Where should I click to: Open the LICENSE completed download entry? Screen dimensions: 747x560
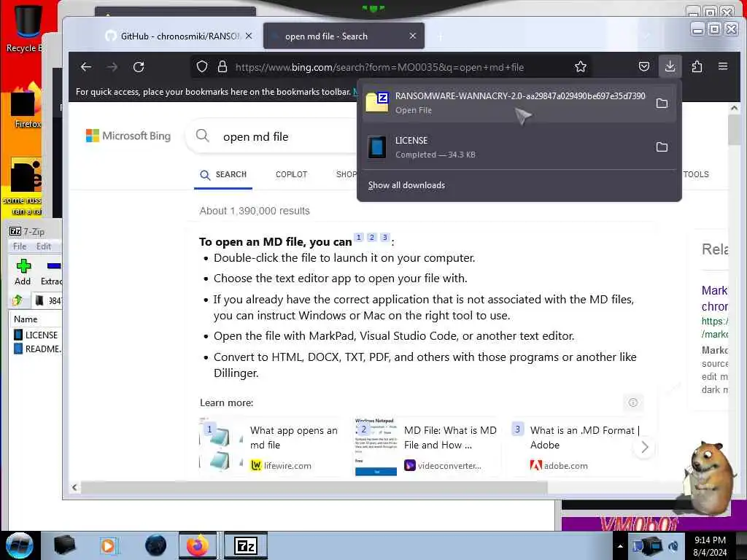coord(506,147)
